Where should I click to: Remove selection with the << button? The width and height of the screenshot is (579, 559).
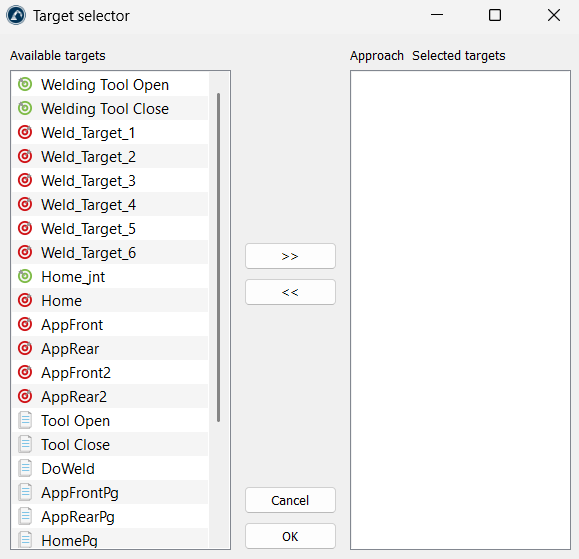[x=290, y=292]
